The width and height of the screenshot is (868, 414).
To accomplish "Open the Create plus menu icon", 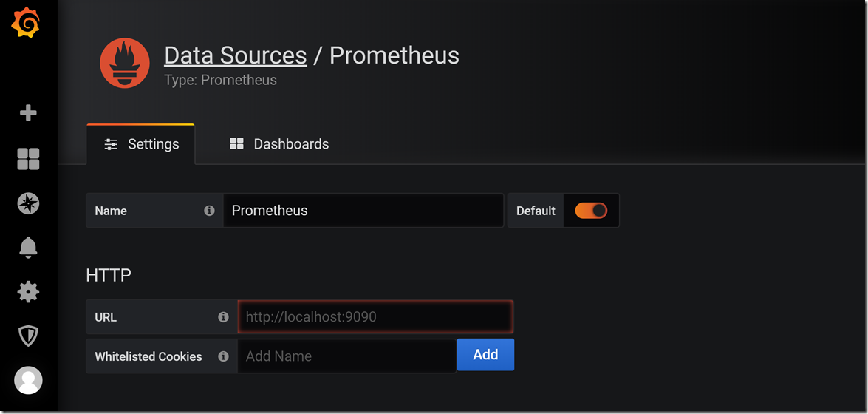I will click(28, 113).
